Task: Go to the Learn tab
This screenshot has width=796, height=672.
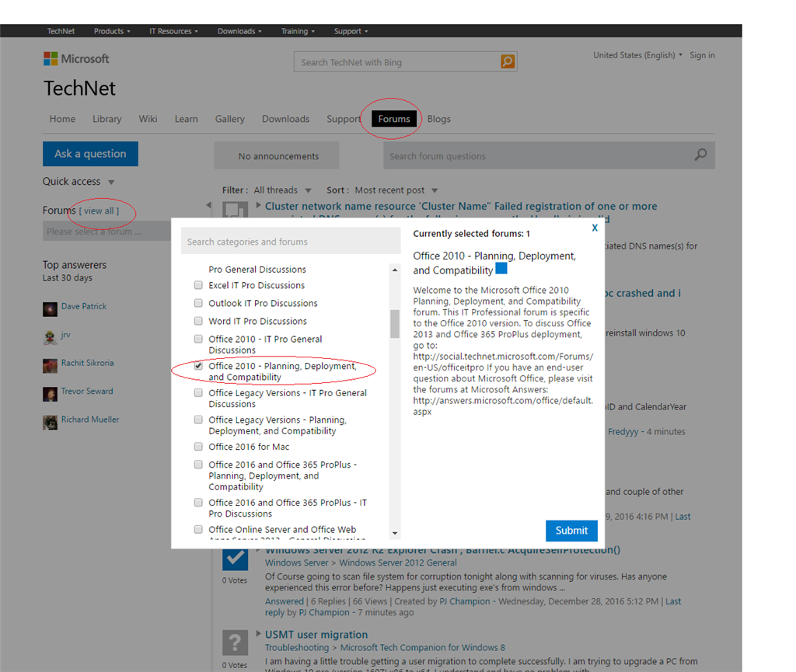Action: click(x=187, y=119)
